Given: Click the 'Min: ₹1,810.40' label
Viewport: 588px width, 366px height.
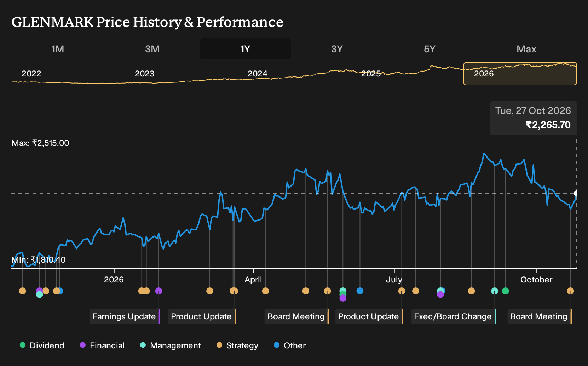Looking at the screenshot, I should [x=39, y=260].
